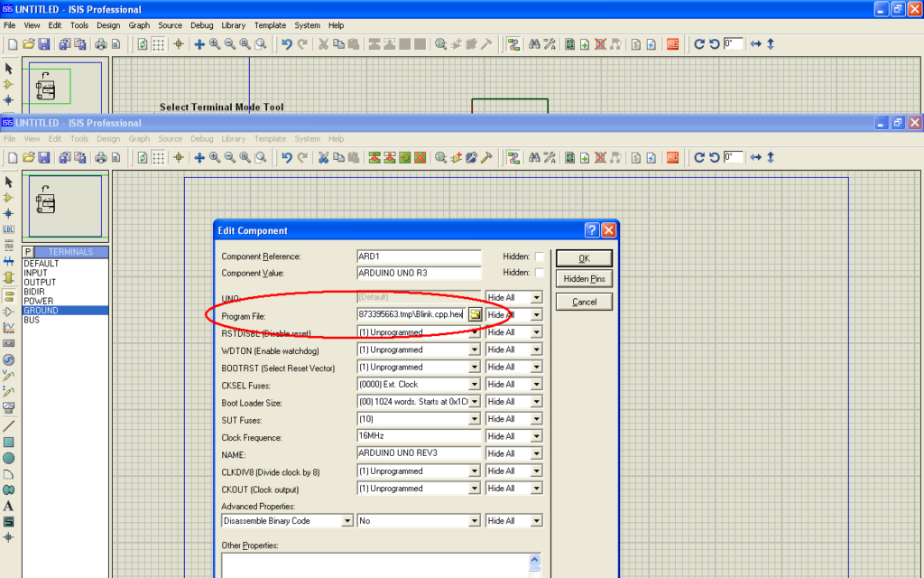Open WDTON (Enable watchdog) value dropdown
Screen dimensions: 924x578
pyautogui.click(x=475, y=350)
